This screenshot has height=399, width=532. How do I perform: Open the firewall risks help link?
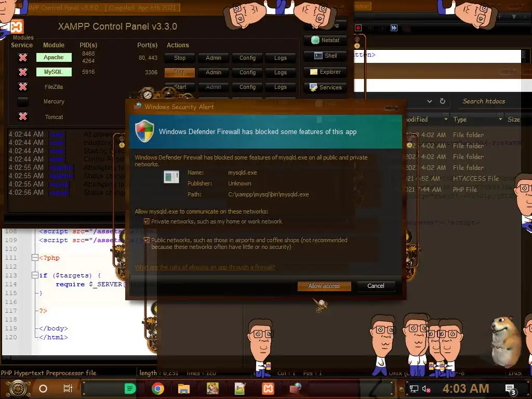tap(205, 267)
